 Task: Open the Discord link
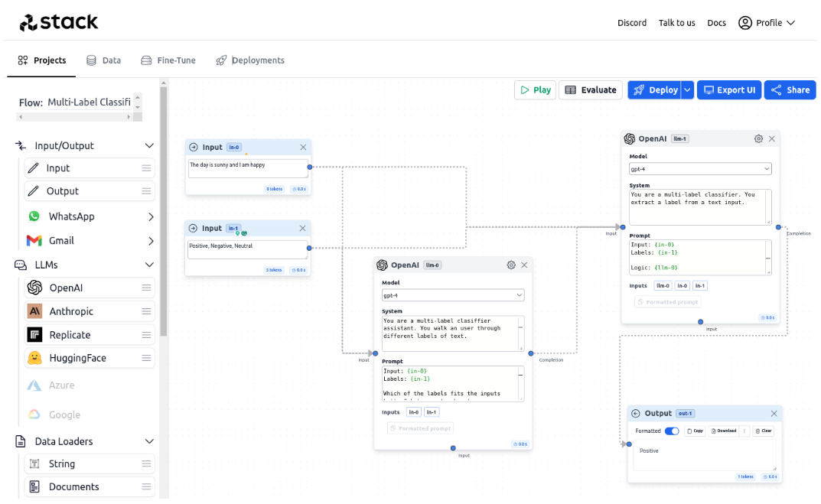click(x=632, y=23)
